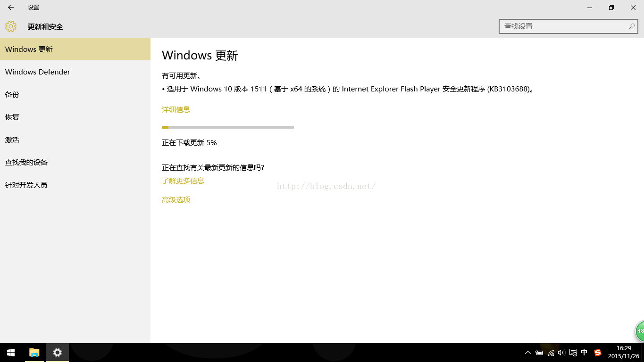Open the taskbar clock showing 16:29
Viewport: 644px width, 362px height.
[x=624, y=352]
